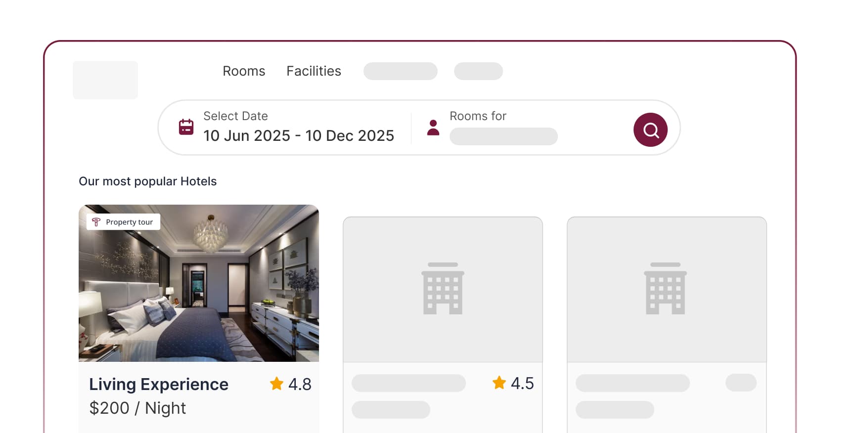The width and height of the screenshot is (868, 433).
Task: Click the calendar icon in the search bar
Action: (185, 127)
